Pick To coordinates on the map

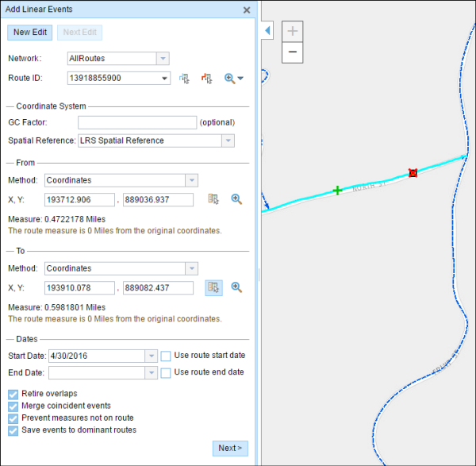click(x=213, y=287)
